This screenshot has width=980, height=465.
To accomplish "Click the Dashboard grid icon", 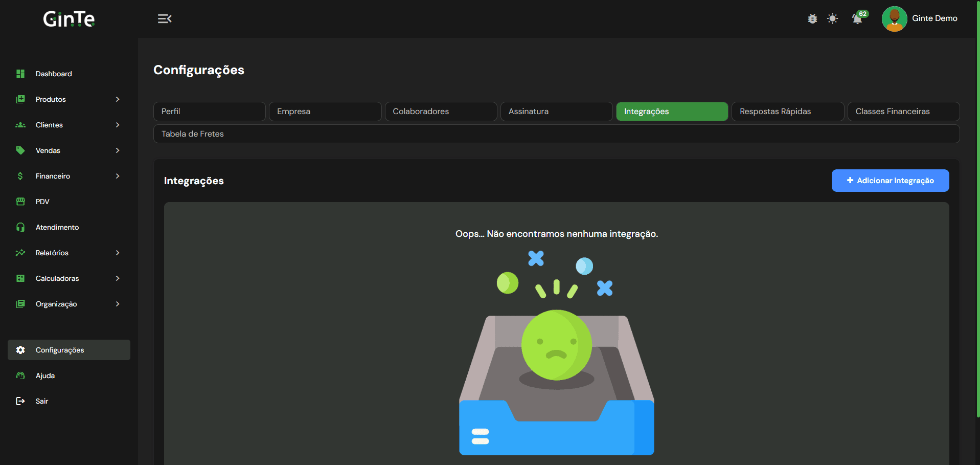I will click(20, 74).
